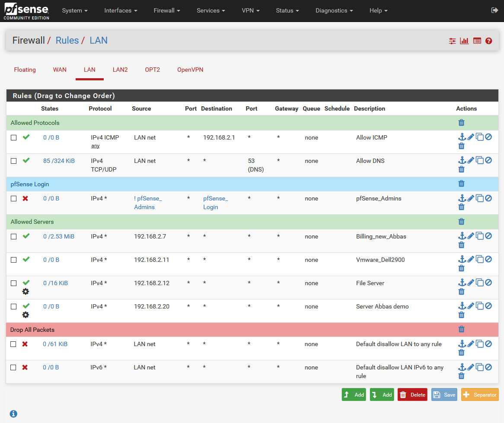This screenshot has height=423, width=504.
Task: Open the related settings sliders icon
Action: [452, 41]
